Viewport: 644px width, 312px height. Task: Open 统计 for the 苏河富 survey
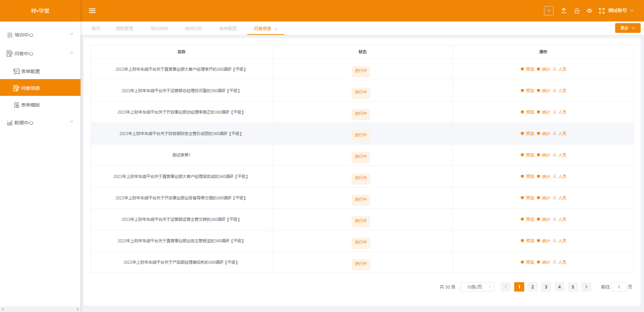coord(543,91)
